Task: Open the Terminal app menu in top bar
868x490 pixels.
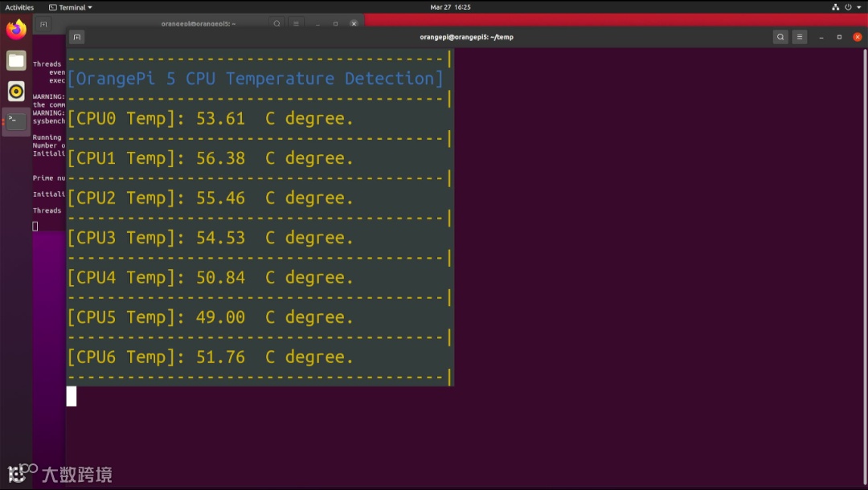Action: pyautogui.click(x=70, y=7)
